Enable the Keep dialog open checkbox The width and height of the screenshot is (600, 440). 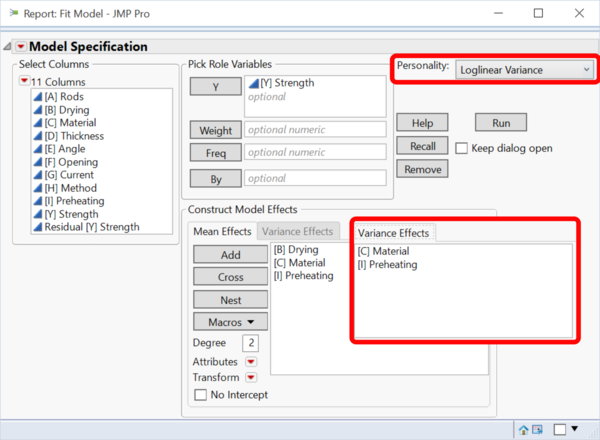(462, 148)
